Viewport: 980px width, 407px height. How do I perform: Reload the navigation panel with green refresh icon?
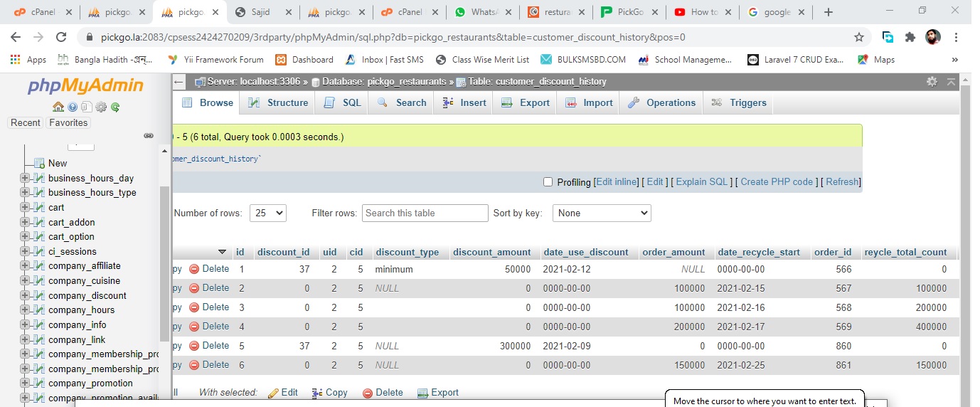click(114, 107)
